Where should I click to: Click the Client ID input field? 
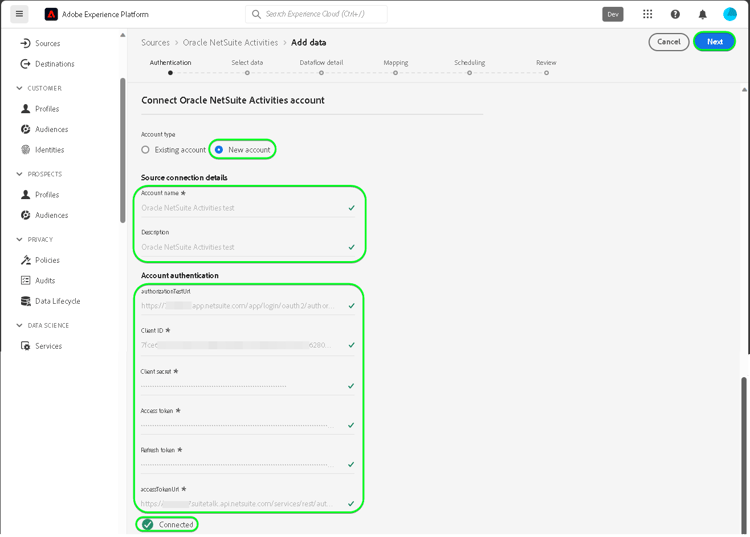point(248,345)
